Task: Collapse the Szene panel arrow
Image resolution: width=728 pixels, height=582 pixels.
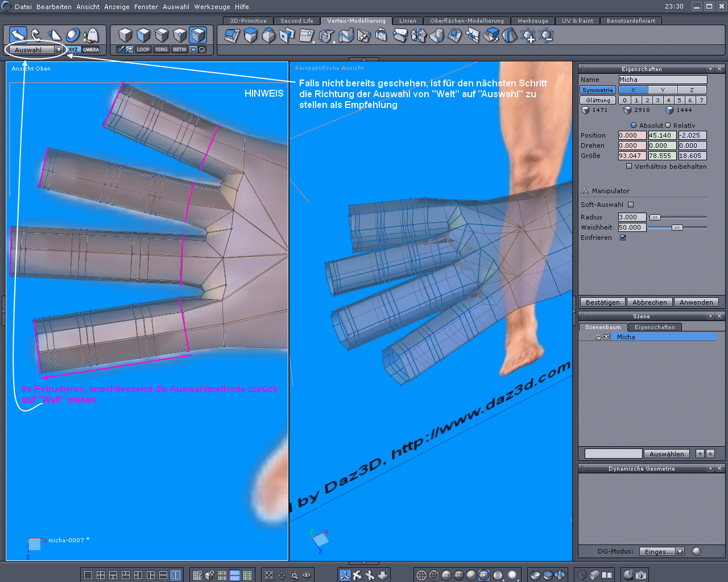Action: 710,316
